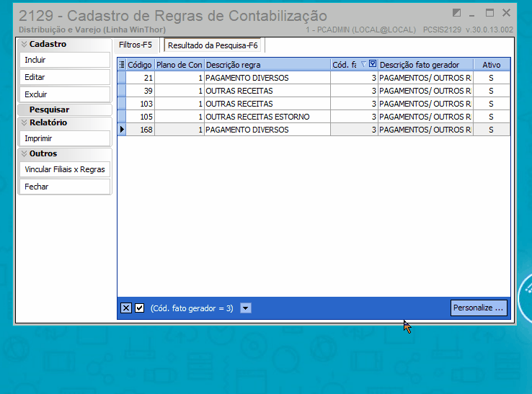Click the Pesquisar button
Viewport: 532px width, 394px height.
[65, 109]
